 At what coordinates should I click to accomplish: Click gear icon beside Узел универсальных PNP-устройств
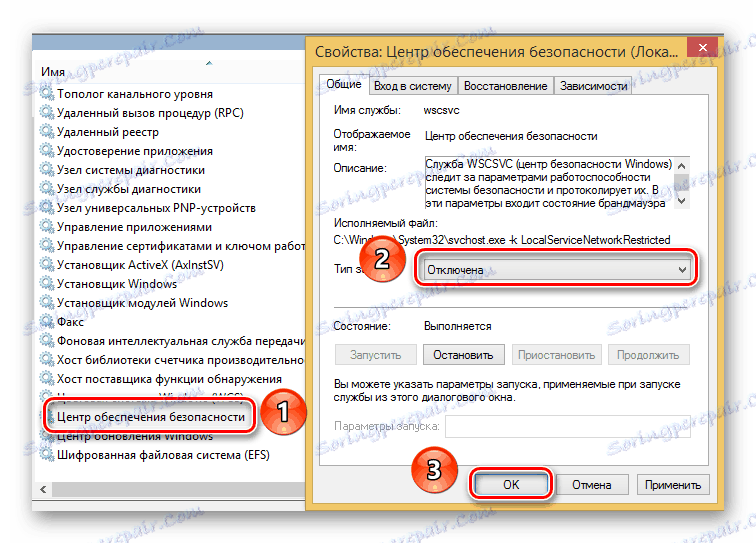(47, 207)
